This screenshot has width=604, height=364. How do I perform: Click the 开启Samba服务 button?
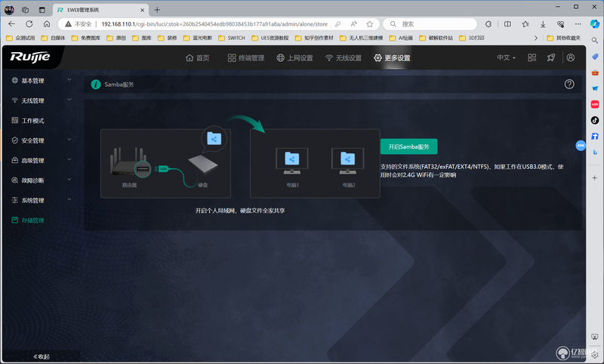408,147
